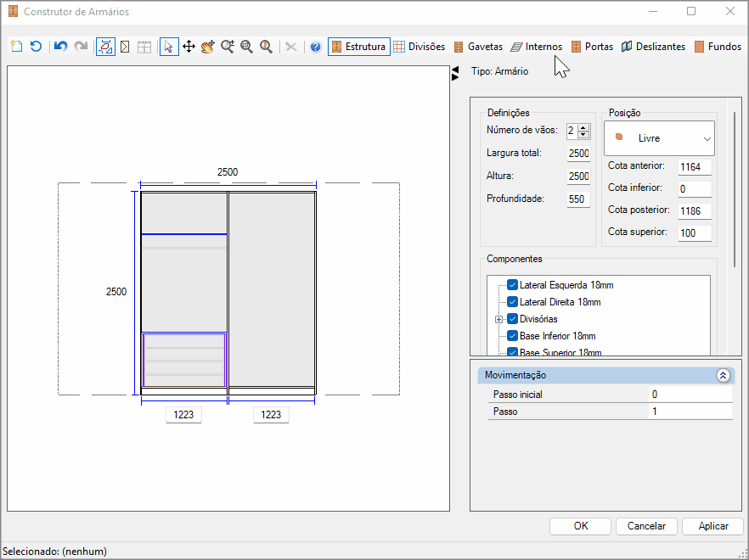
Task: Click the Aplicar button
Action: tap(712, 526)
